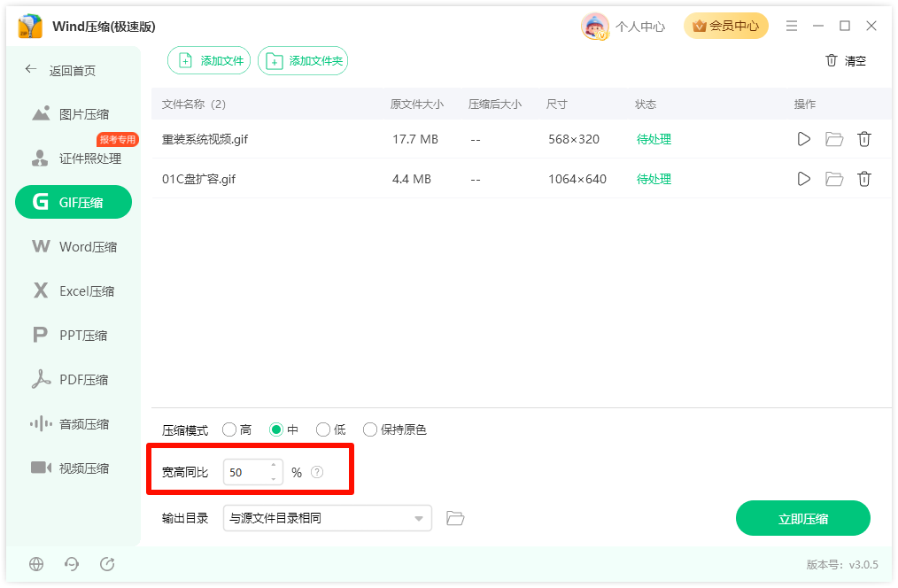898x588 pixels.
Task: Open the user avatar profile icon
Action: click(595, 27)
